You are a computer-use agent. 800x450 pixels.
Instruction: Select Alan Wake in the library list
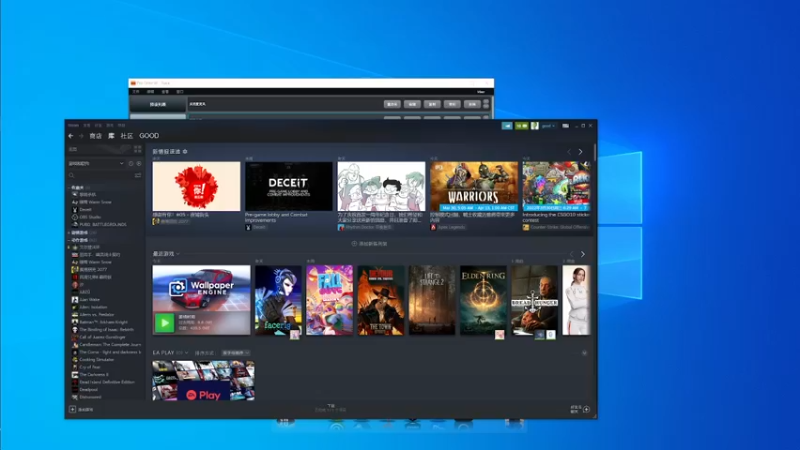[89, 299]
